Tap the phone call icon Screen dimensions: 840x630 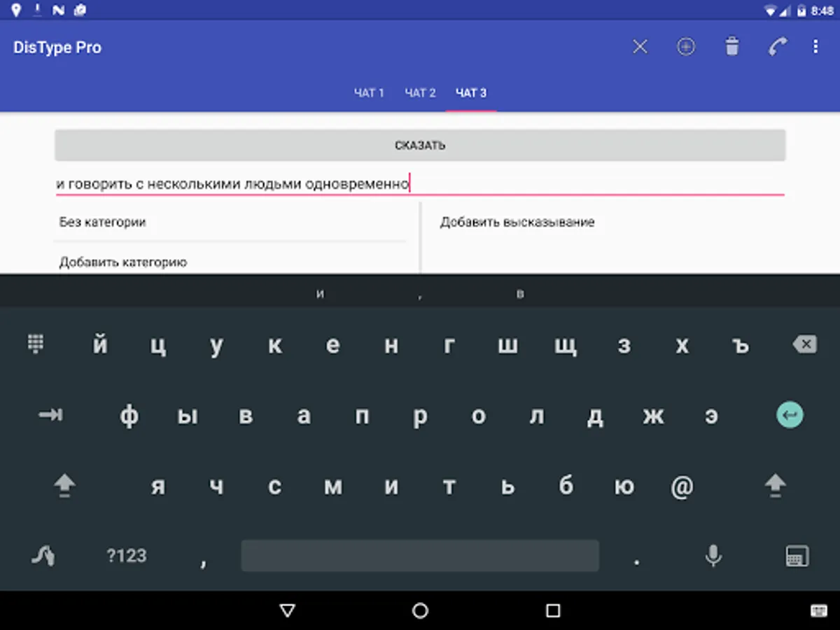pos(777,47)
